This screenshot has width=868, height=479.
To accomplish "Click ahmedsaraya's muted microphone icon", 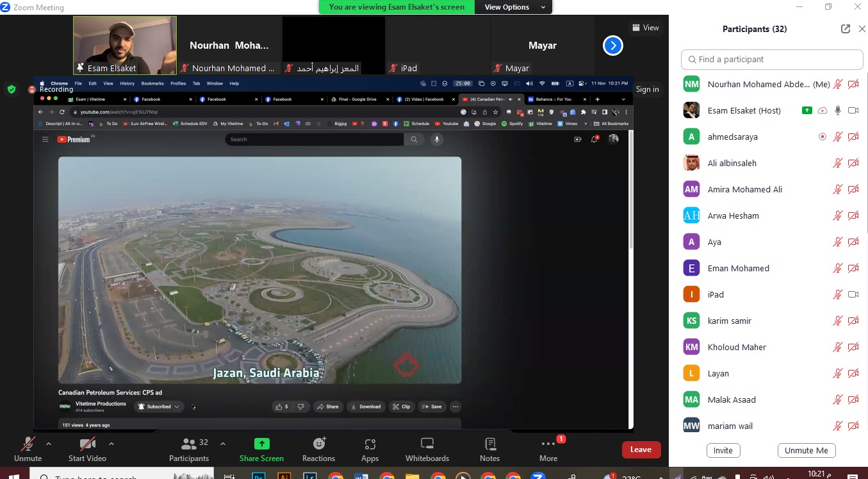I will tap(837, 137).
